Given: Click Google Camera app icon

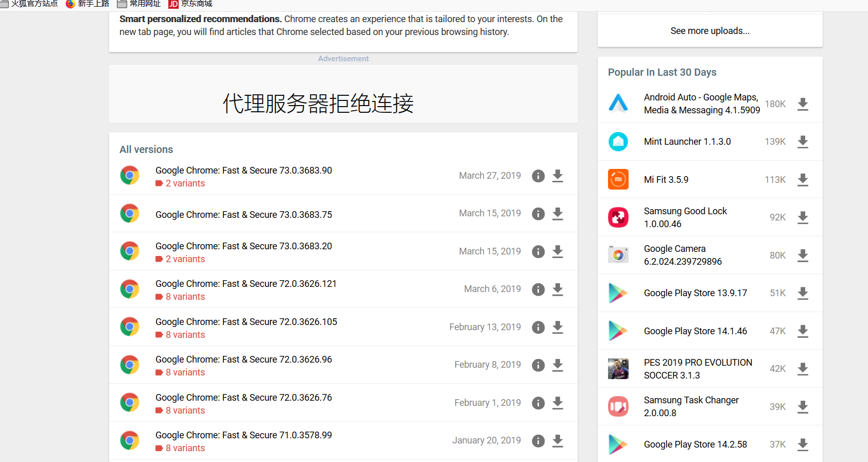Looking at the screenshot, I should [618, 255].
